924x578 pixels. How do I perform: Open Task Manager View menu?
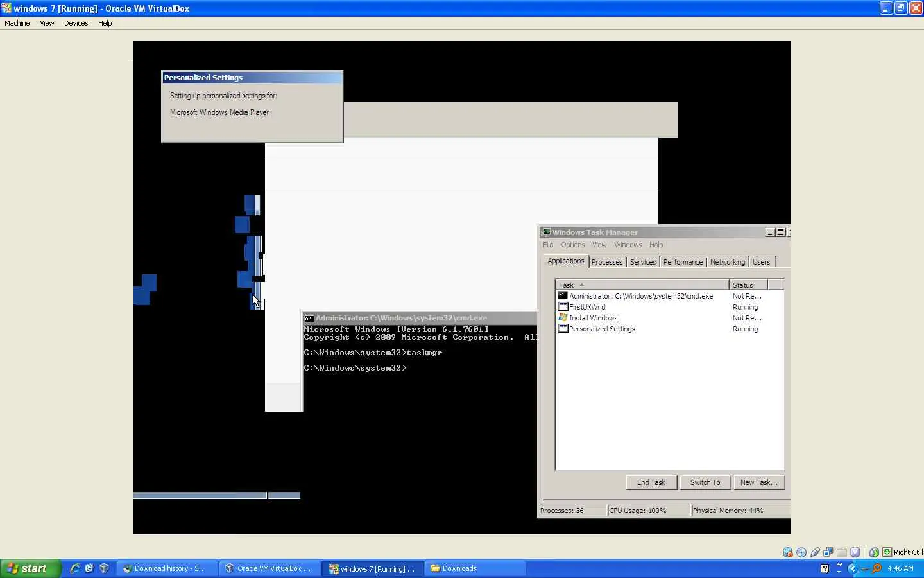tap(599, 245)
